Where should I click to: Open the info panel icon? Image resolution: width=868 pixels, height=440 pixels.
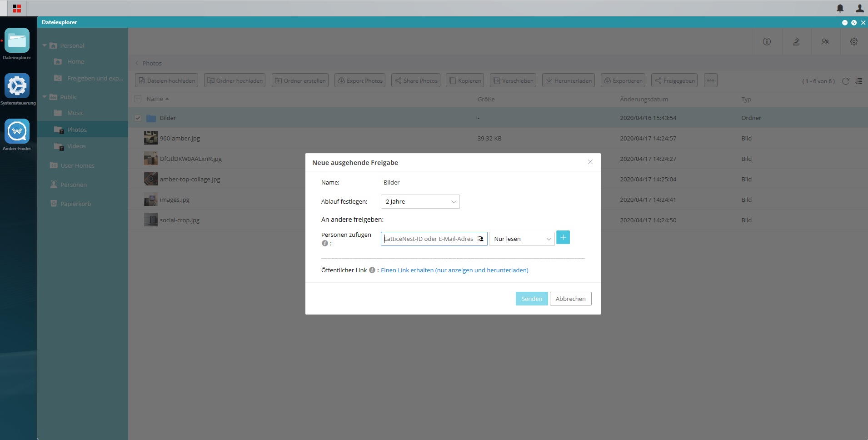coord(767,41)
